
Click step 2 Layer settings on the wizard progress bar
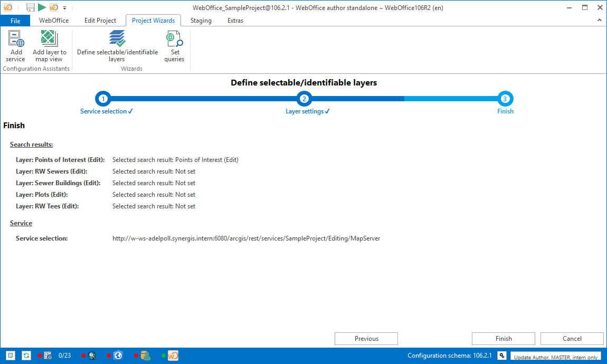tap(304, 99)
